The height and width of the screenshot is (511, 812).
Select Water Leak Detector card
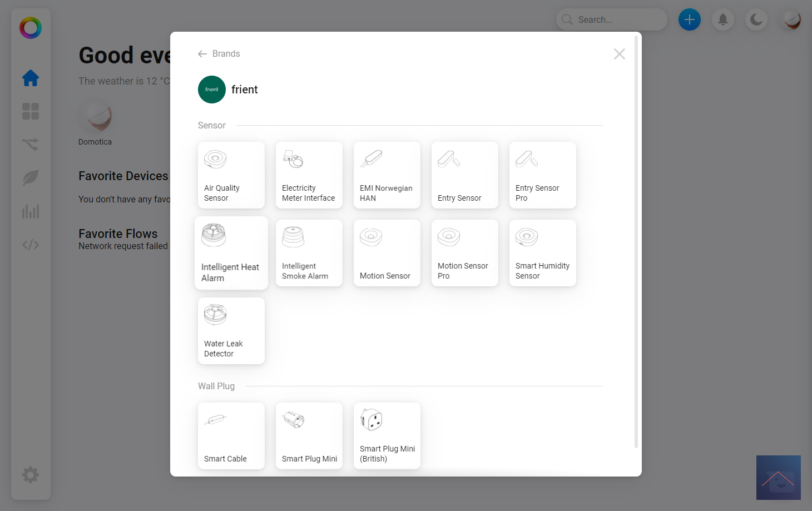point(231,331)
